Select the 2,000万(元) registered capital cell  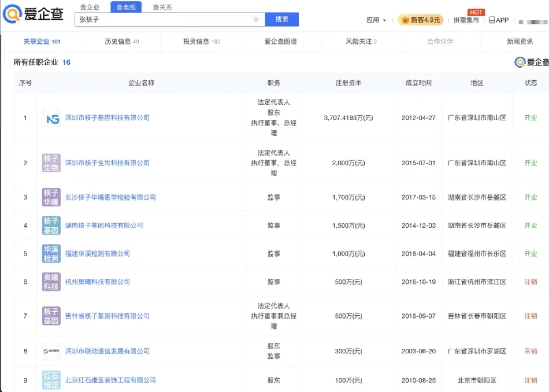[348, 163]
